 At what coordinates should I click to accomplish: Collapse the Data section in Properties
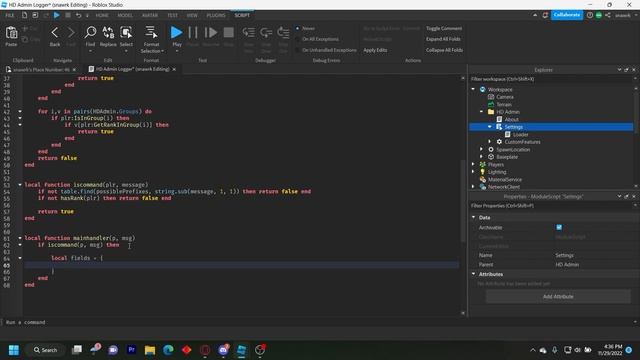click(x=474, y=217)
